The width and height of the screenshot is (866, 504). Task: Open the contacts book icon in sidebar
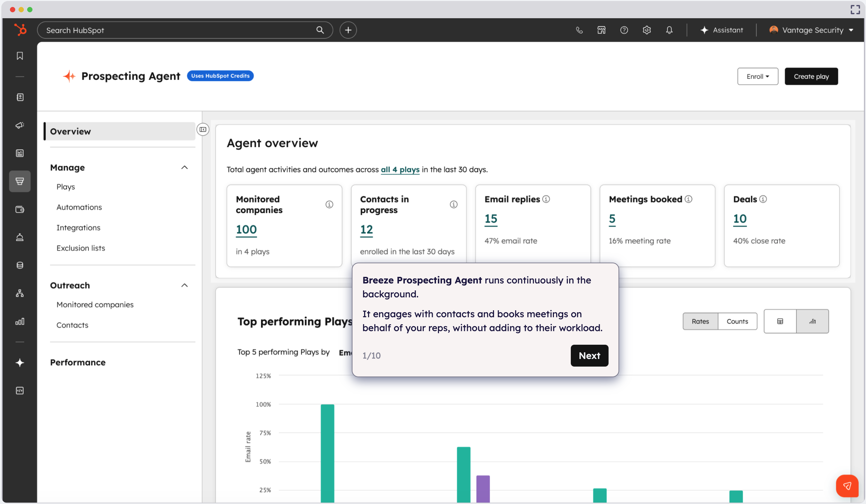20,97
